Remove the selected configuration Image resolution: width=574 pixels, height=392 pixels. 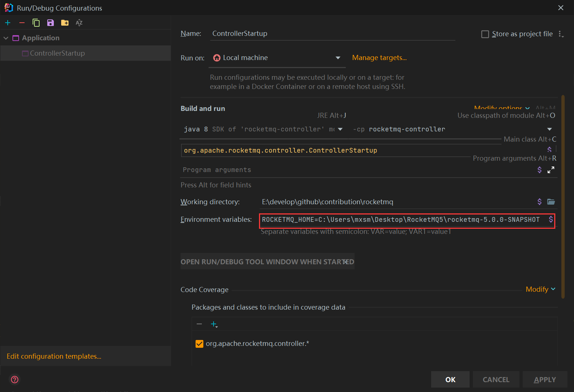pos(22,22)
